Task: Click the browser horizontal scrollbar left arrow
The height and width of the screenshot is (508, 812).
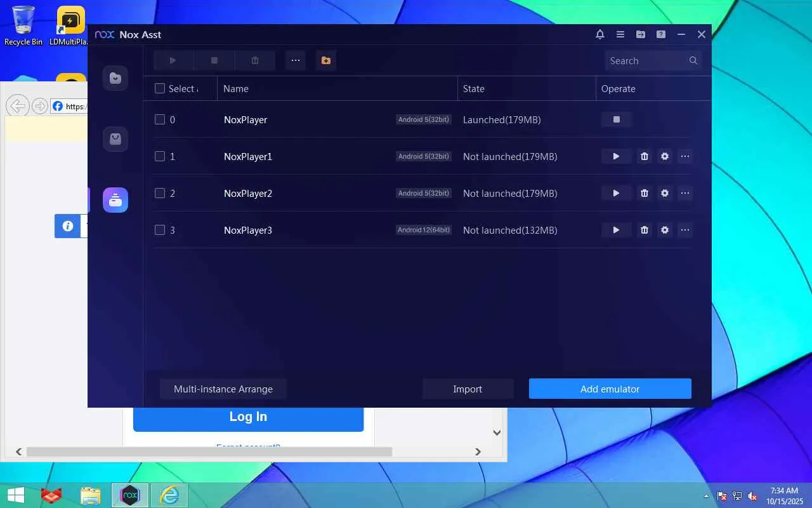Action: tap(19, 451)
